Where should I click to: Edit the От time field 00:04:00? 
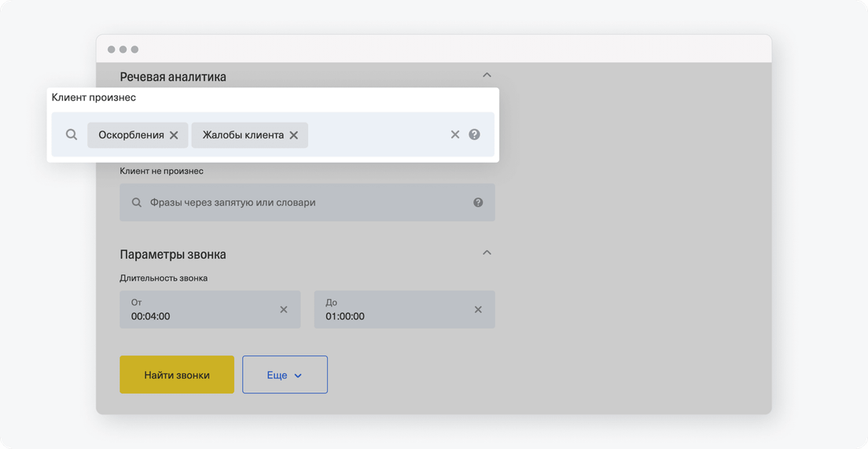(x=211, y=310)
